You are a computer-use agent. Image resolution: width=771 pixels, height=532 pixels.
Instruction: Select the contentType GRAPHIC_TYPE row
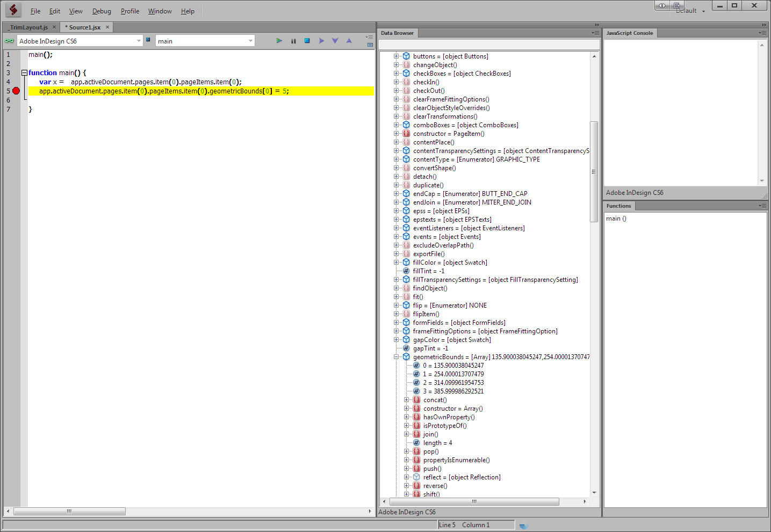477,159
